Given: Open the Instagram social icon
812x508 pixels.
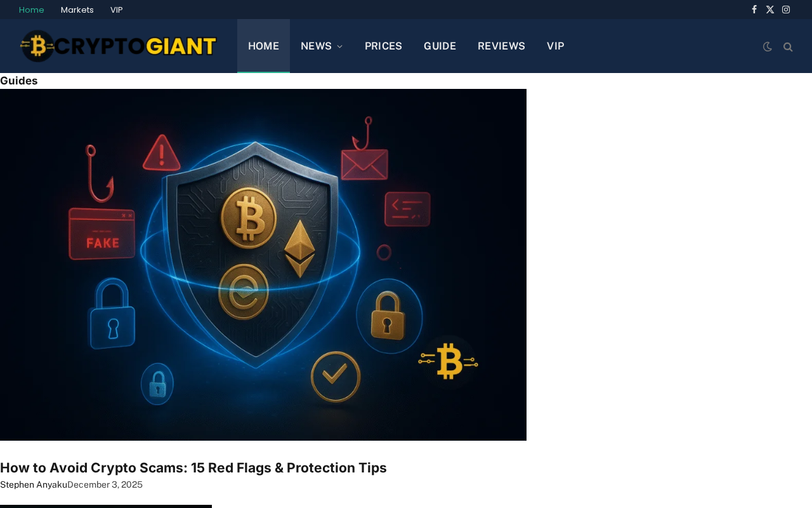Looking at the screenshot, I should (x=786, y=10).
